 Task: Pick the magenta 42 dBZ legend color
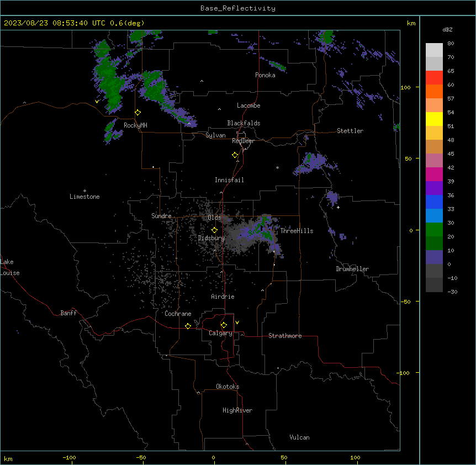click(x=434, y=174)
